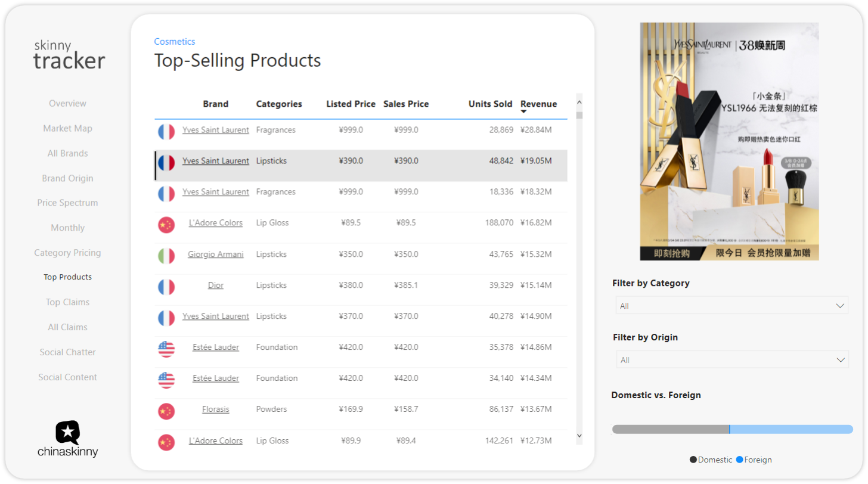Go to the Overview page

tap(67, 103)
